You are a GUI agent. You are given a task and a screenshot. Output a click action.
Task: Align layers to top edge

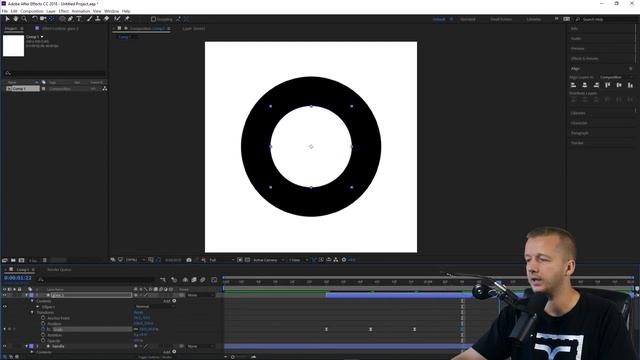point(608,85)
